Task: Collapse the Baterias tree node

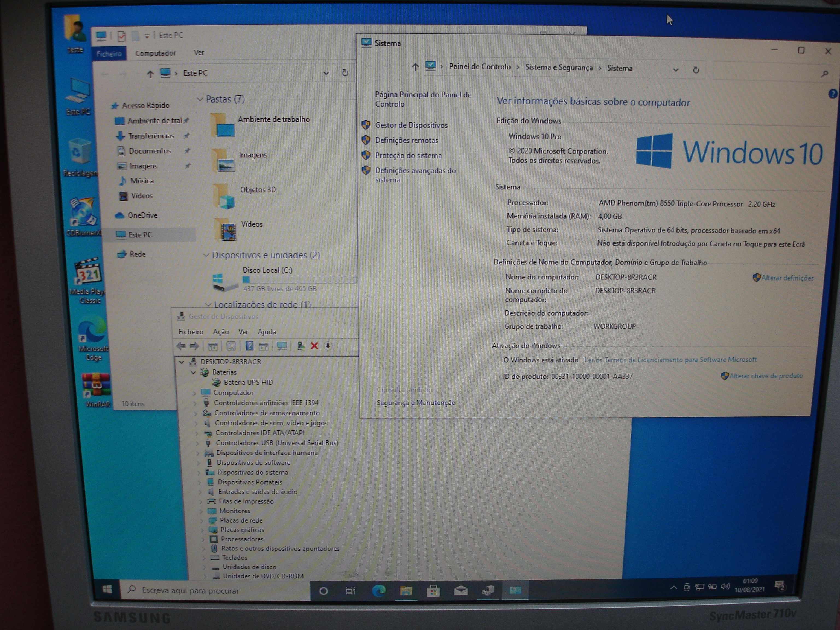Action: tap(193, 372)
